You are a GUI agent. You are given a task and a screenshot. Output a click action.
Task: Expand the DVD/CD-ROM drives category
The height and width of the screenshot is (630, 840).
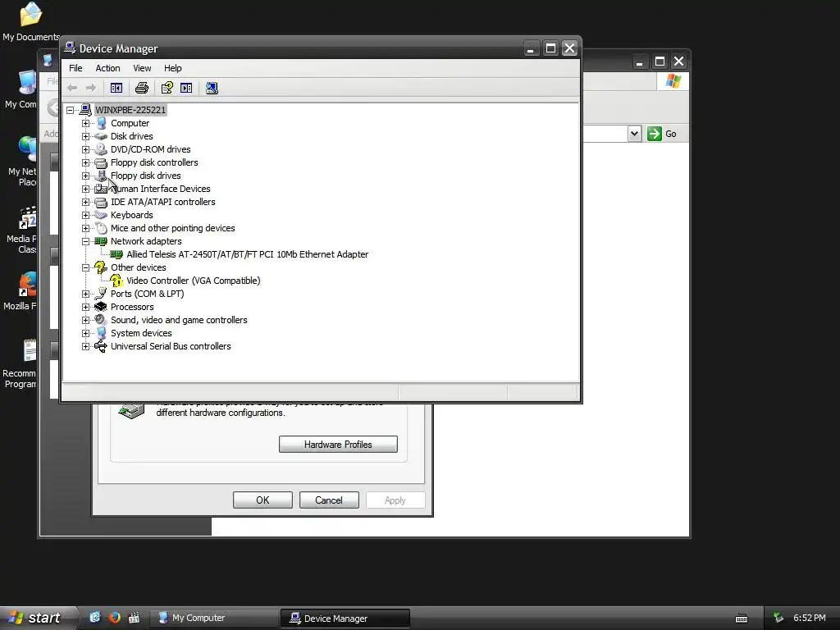(85, 149)
